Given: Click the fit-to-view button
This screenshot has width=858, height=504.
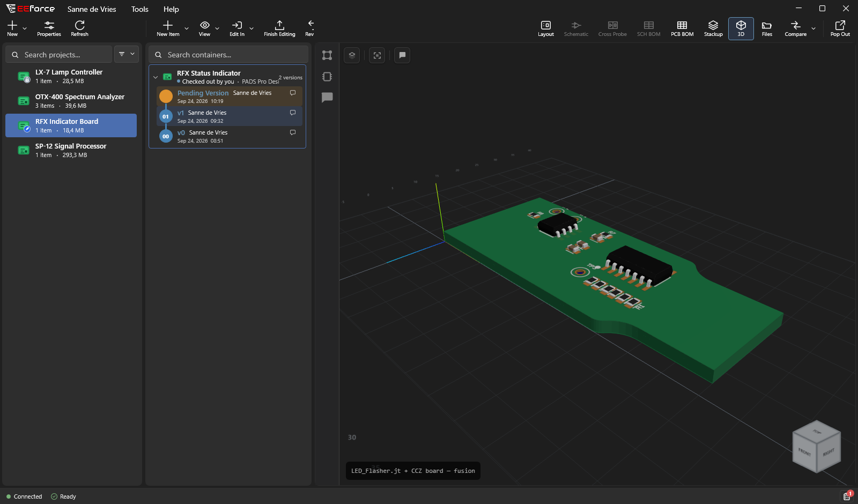Looking at the screenshot, I should click(x=378, y=55).
